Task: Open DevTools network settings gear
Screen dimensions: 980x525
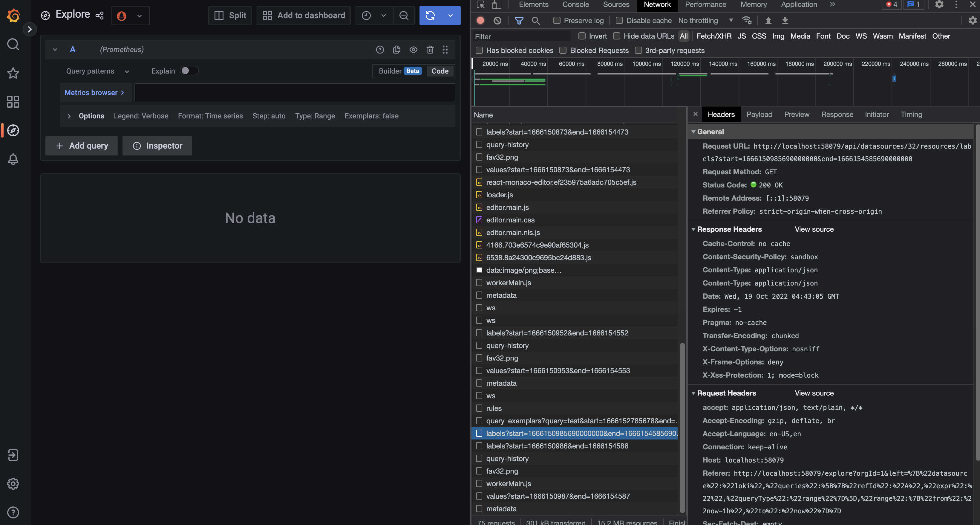Action: point(972,21)
